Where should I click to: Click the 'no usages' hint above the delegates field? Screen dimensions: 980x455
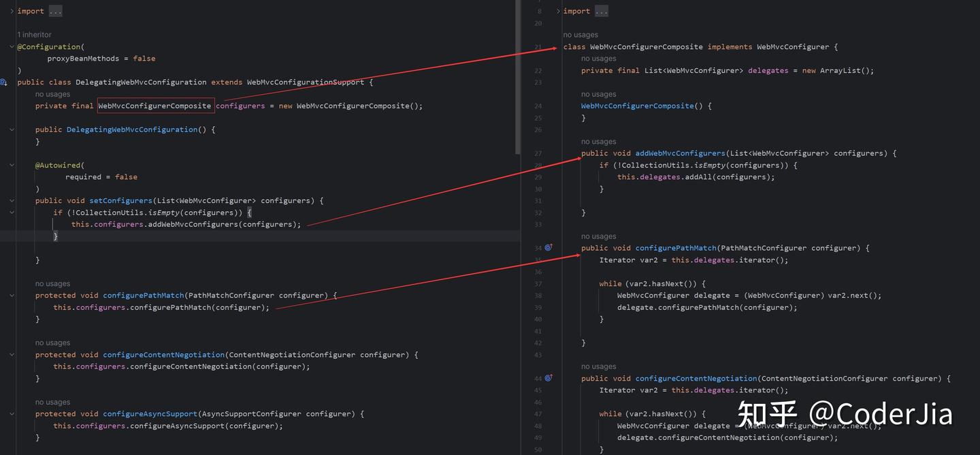click(598, 58)
